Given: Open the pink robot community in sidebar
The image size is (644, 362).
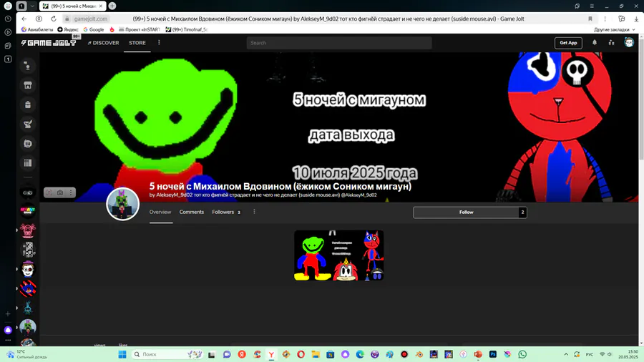Looking at the screenshot, I should [28, 230].
